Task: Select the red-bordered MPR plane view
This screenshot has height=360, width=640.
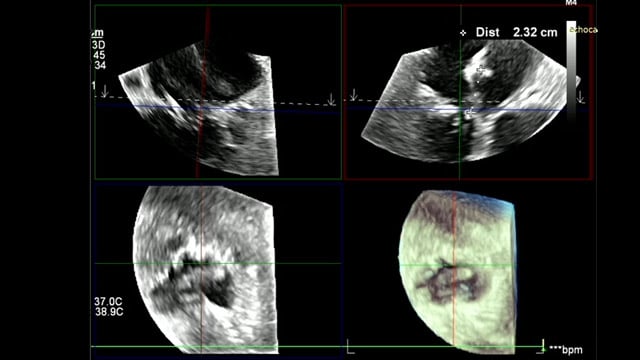Action: (468, 92)
